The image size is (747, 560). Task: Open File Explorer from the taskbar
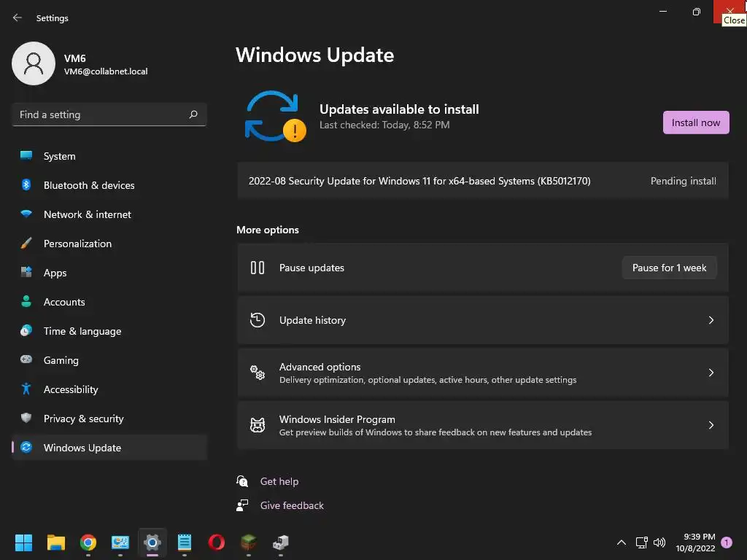point(55,542)
